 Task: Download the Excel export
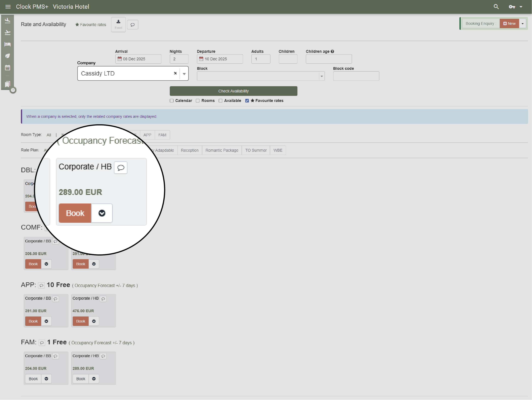coord(118,24)
